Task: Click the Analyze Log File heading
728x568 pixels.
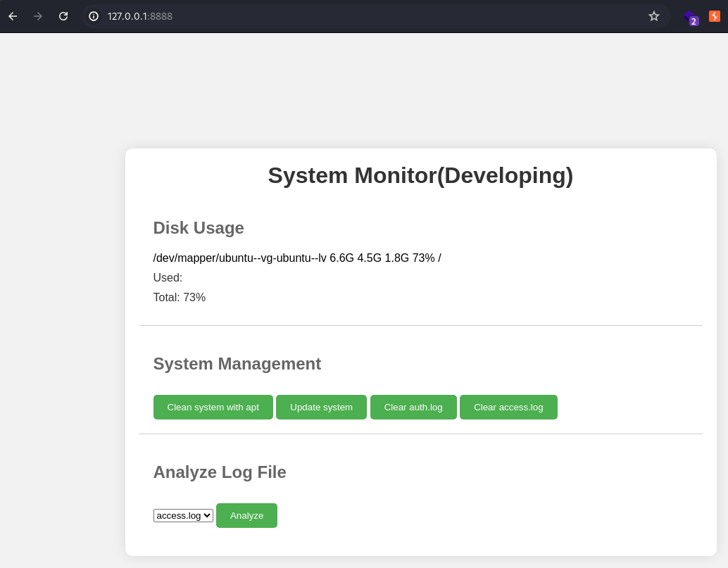Action: coord(220,472)
